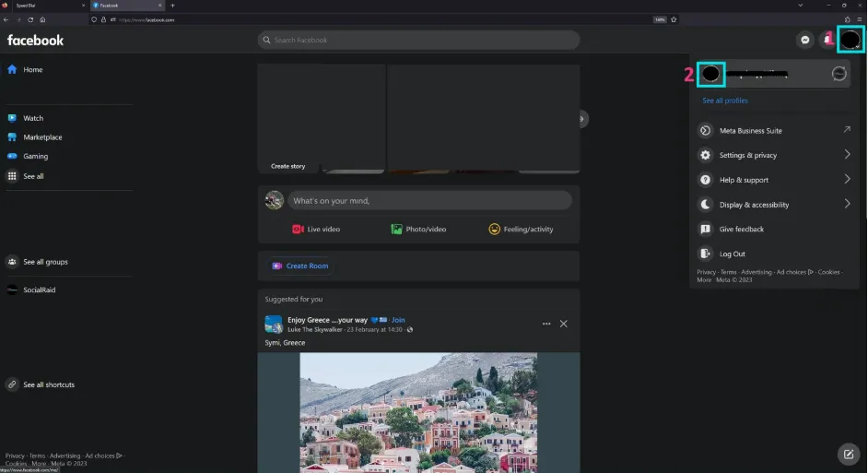The image size is (868, 473).
Task: Click the switch profile icon
Action: (x=839, y=74)
